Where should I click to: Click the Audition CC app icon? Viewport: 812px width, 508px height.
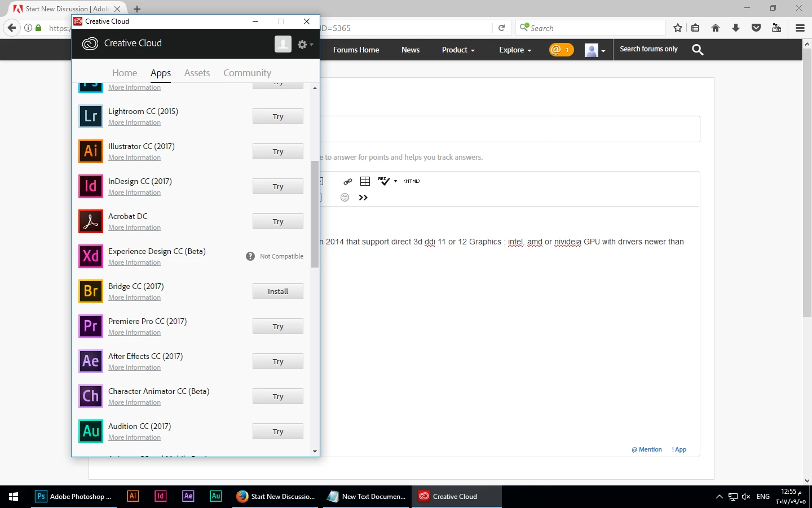pos(91,431)
